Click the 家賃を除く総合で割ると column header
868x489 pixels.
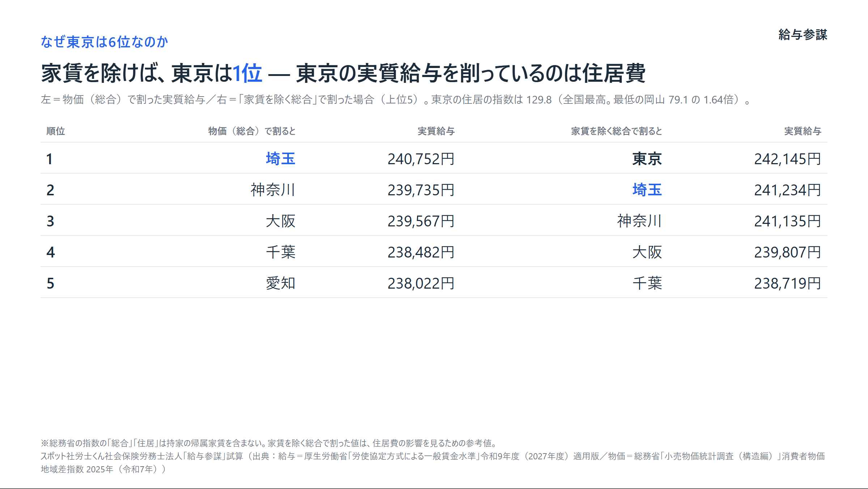coord(617,131)
